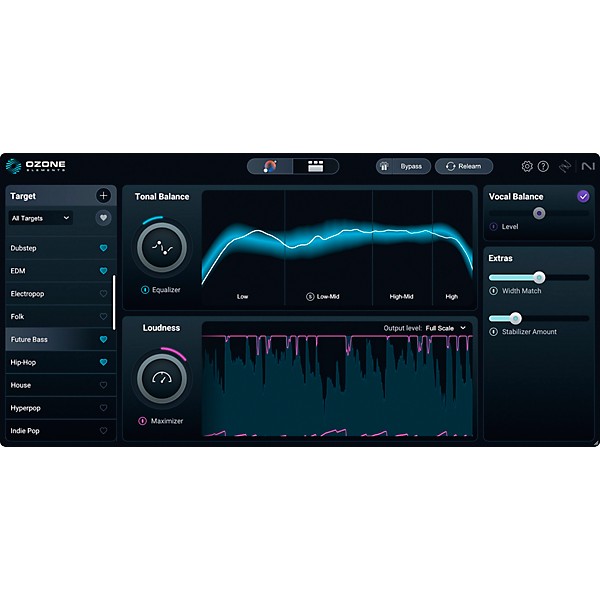The width and height of the screenshot is (600, 600).
Task: Select the Folk target
Action: [x=60, y=316]
